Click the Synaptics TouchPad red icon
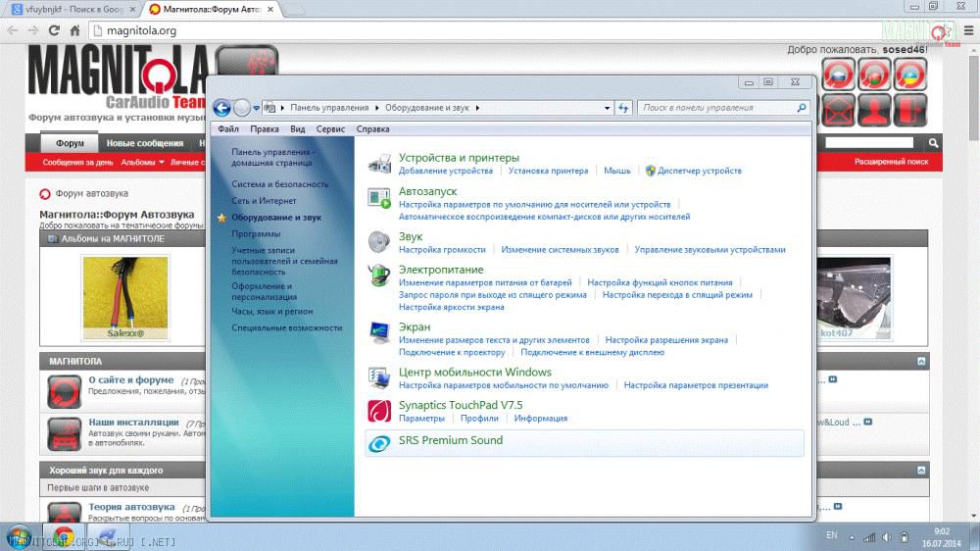Viewport: 980px width, 551px height. pyautogui.click(x=379, y=411)
